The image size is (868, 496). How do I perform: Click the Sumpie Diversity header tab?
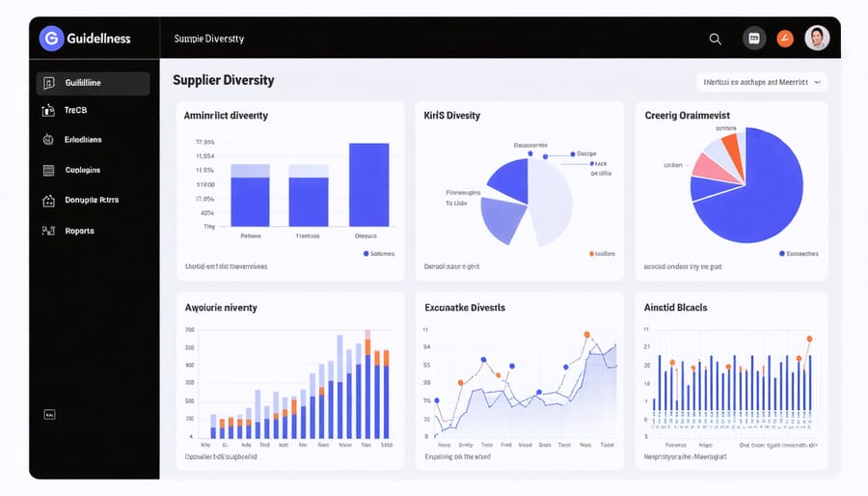208,39
